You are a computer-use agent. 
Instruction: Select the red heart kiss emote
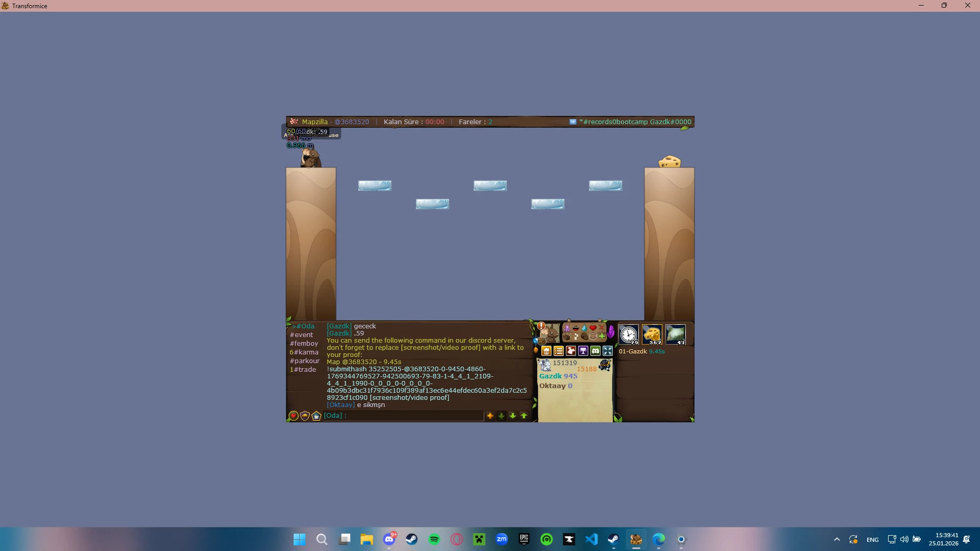[593, 328]
